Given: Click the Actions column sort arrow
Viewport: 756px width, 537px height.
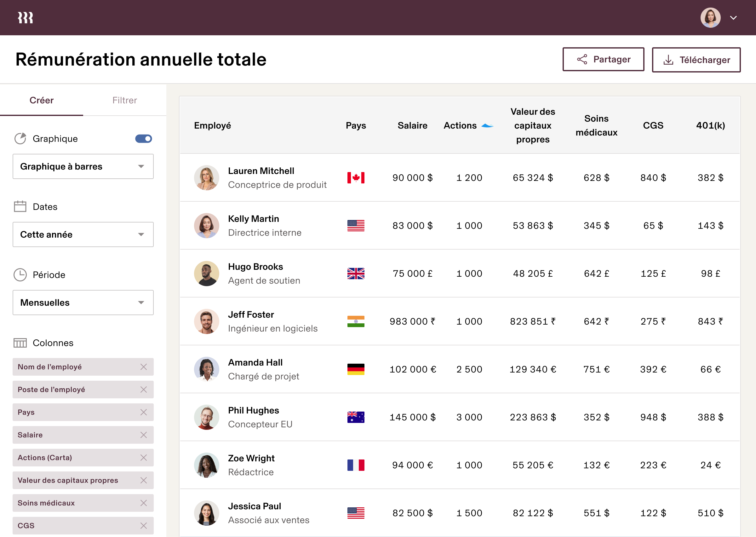Looking at the screenshot, I should (x=487, y=126).
